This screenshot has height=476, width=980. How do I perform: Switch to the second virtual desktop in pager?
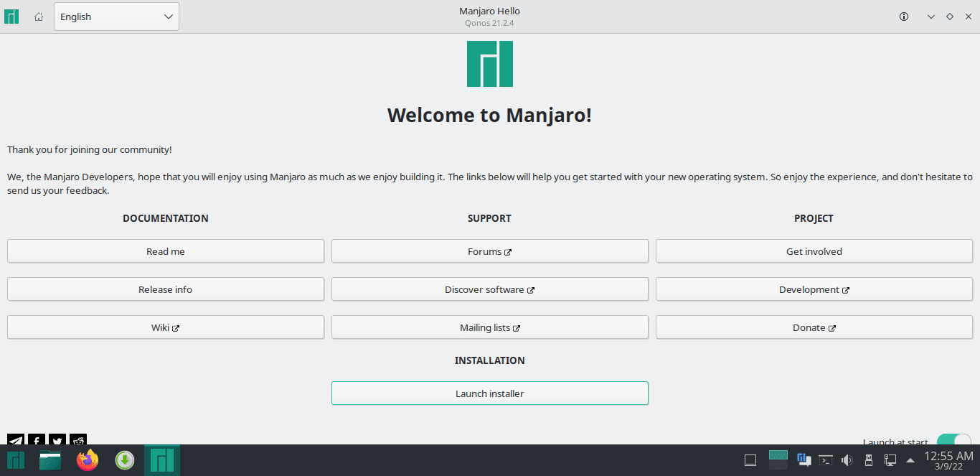[778, 465]
